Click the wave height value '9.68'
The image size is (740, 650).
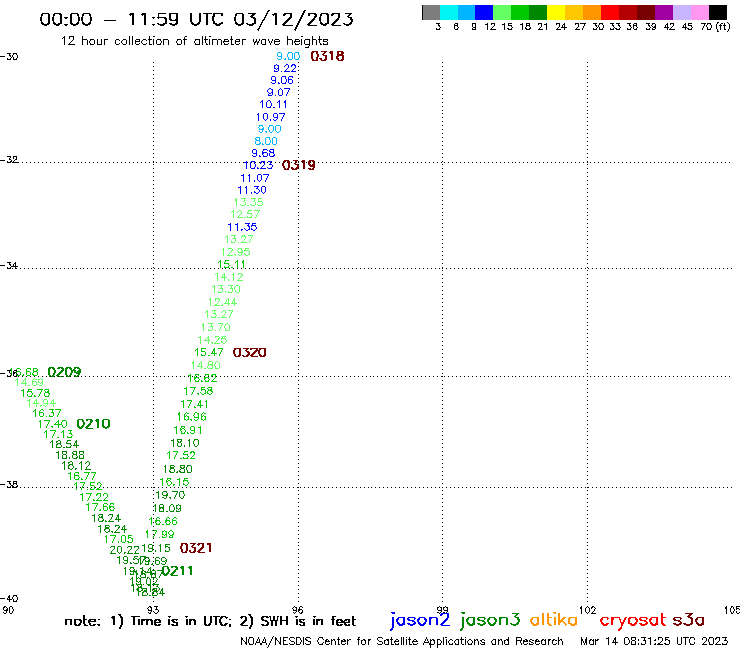point(263,153)
